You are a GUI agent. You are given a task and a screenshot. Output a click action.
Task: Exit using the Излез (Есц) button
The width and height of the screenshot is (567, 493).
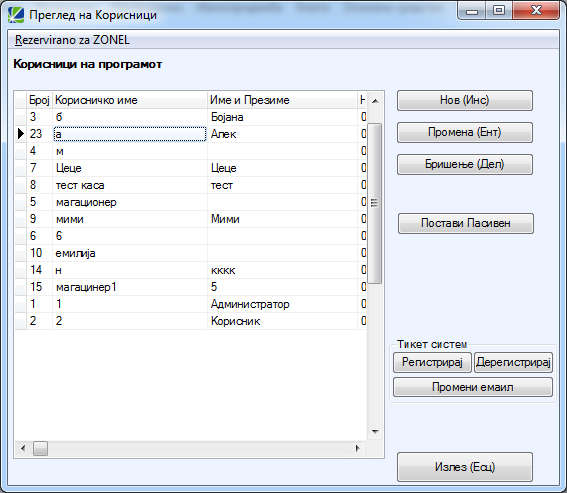click(x=465, y=467)
